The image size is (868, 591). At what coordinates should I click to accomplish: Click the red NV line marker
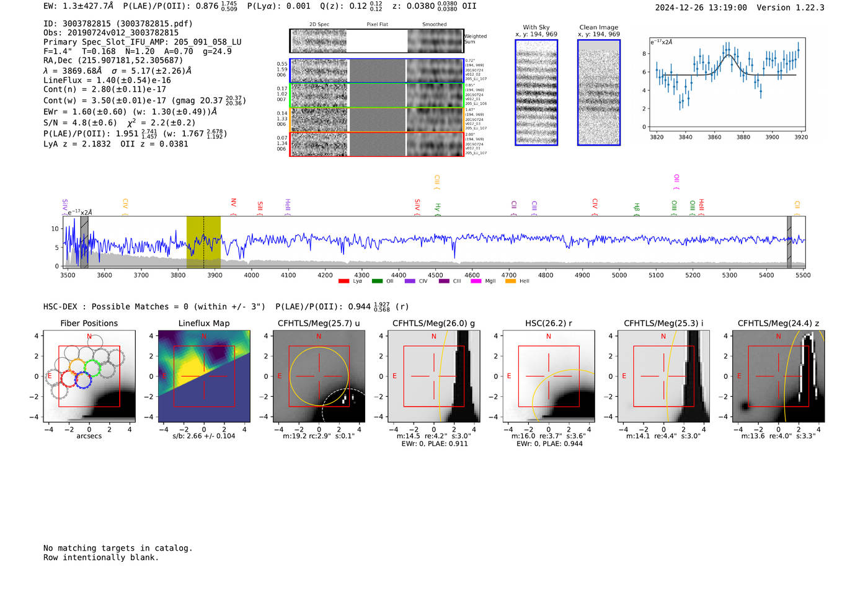234,207
